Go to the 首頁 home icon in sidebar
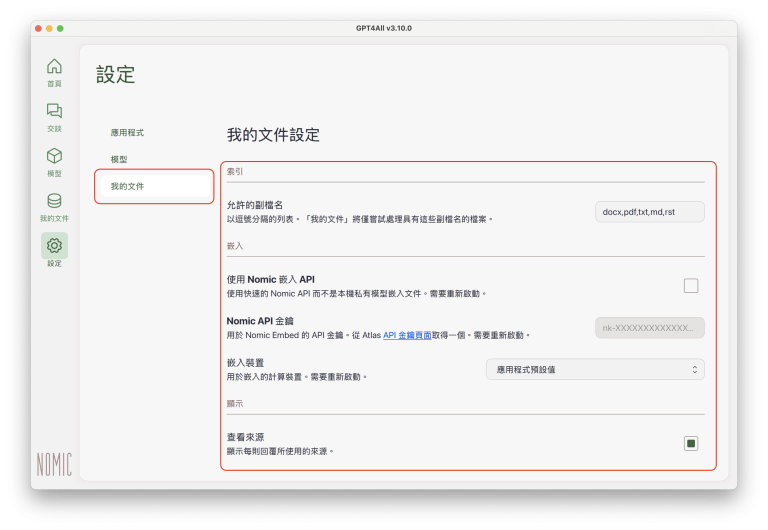 [x=54, y=67]
